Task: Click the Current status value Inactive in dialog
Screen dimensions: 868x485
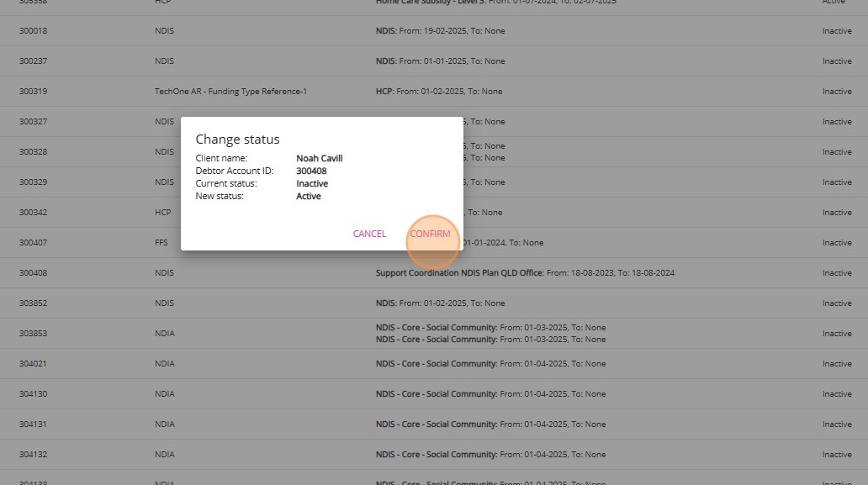Action: [x=312, y=183]
